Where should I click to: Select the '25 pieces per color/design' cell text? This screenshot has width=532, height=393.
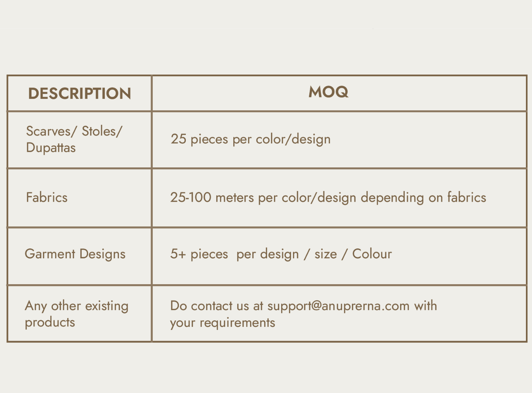(250, 139)
